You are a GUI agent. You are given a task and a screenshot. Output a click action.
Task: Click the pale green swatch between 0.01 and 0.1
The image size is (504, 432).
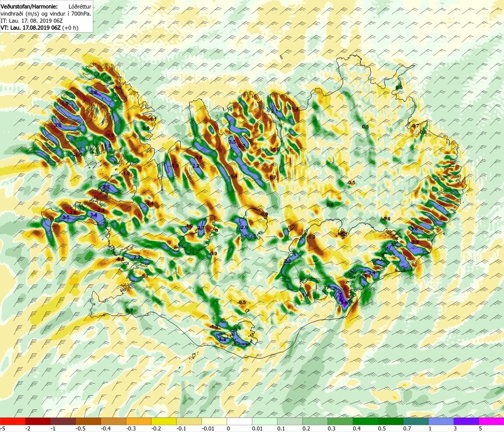[265, 421]
